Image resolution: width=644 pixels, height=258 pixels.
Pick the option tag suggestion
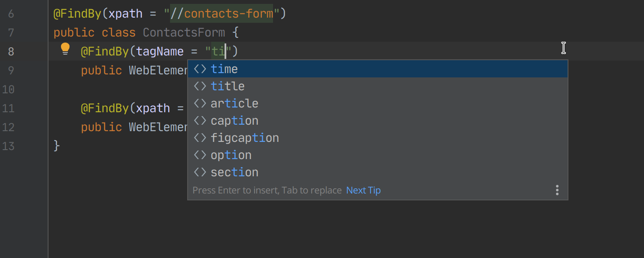(378, 155)
